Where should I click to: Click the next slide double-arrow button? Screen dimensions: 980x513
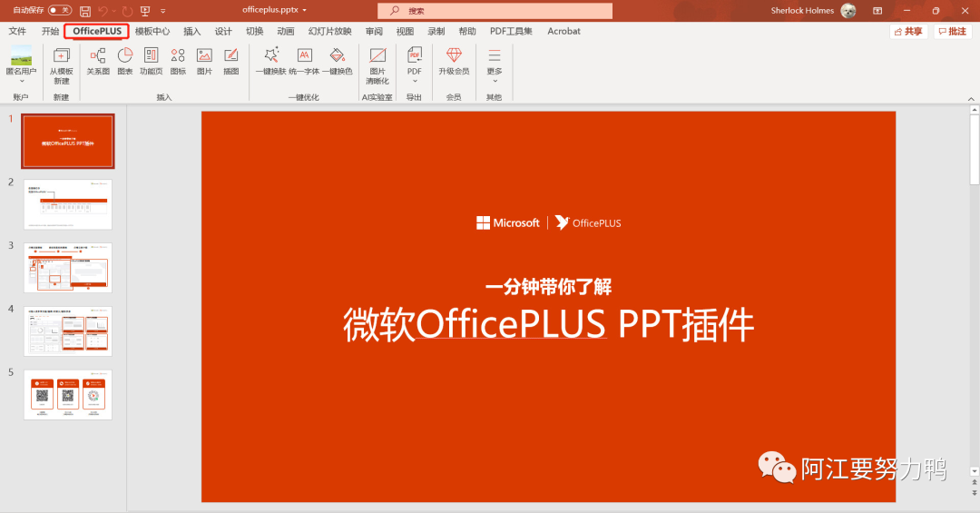tap(974, 494)
